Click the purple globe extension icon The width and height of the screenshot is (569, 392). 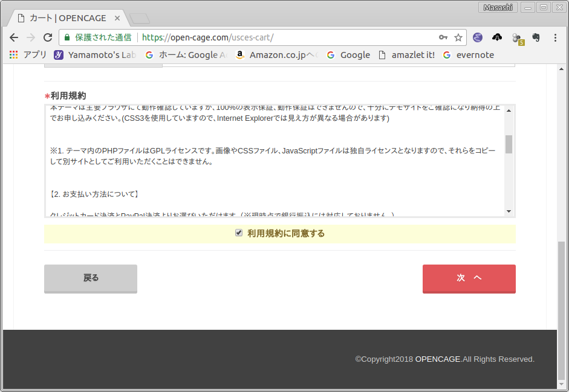point(477,37)
